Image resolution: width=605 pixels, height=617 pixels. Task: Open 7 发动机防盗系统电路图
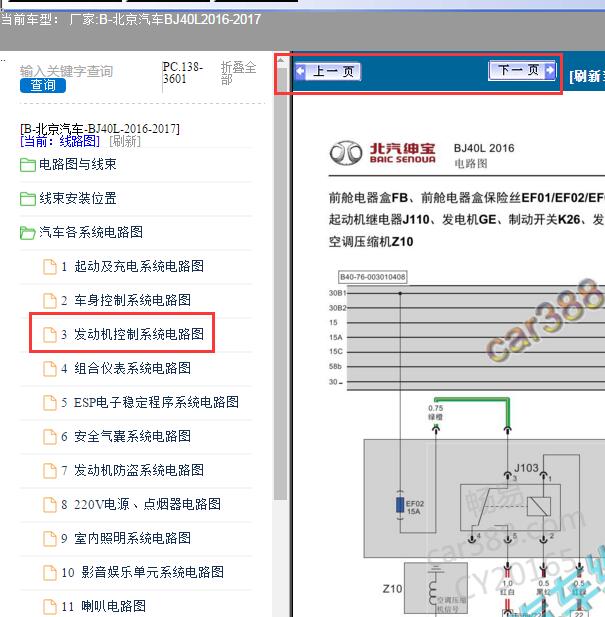pos(133,470)
